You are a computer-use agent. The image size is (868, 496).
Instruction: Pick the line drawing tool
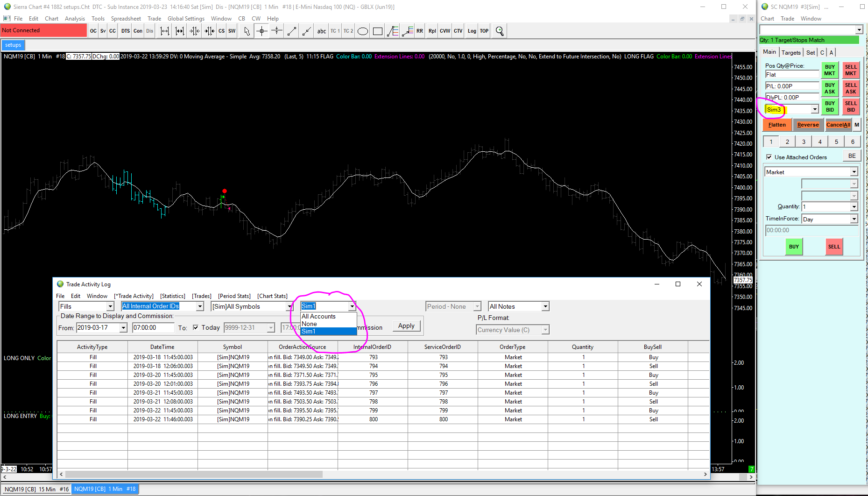pos(292,31)
